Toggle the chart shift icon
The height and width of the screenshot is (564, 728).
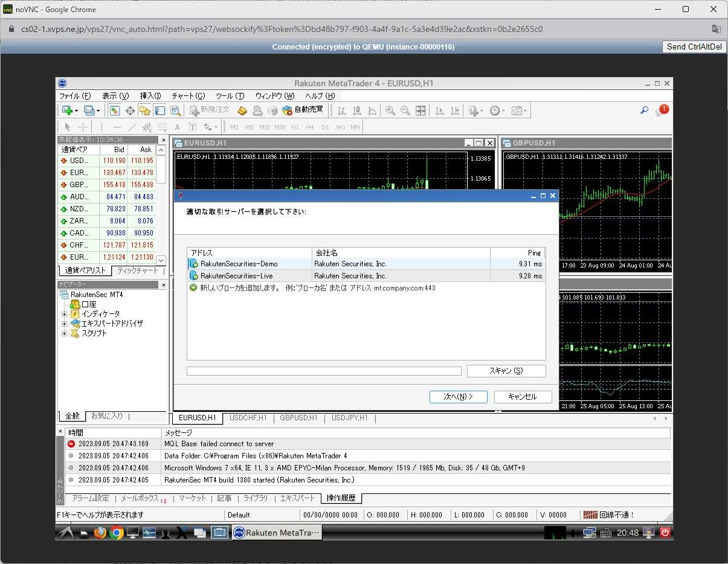point(454,111)
